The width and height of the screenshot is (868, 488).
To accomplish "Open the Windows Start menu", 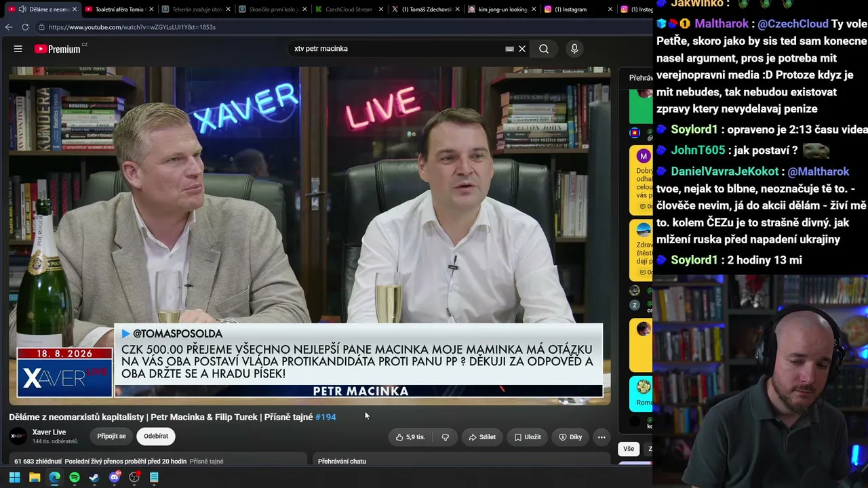I will point(14,477).
